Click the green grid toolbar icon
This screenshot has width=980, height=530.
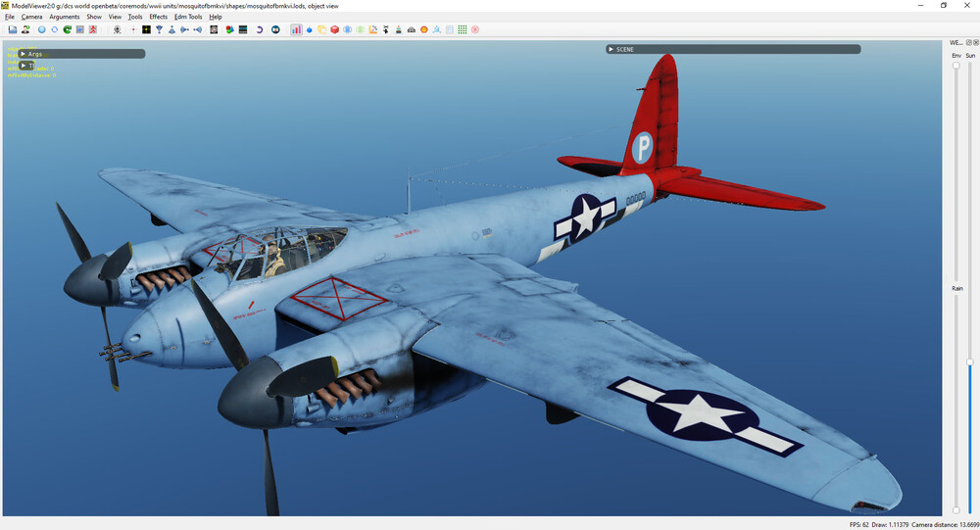pyautogui.click(x=462, y=29)
